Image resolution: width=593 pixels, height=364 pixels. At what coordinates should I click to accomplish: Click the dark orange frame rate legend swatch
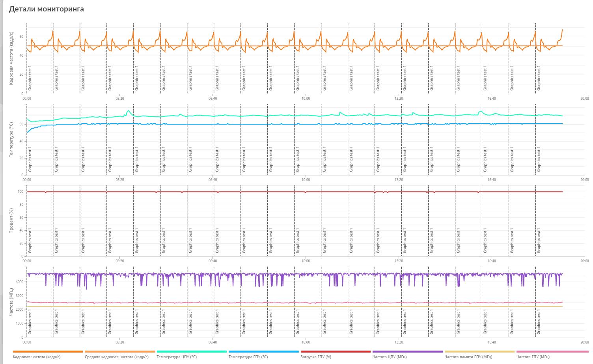point(48,351)
